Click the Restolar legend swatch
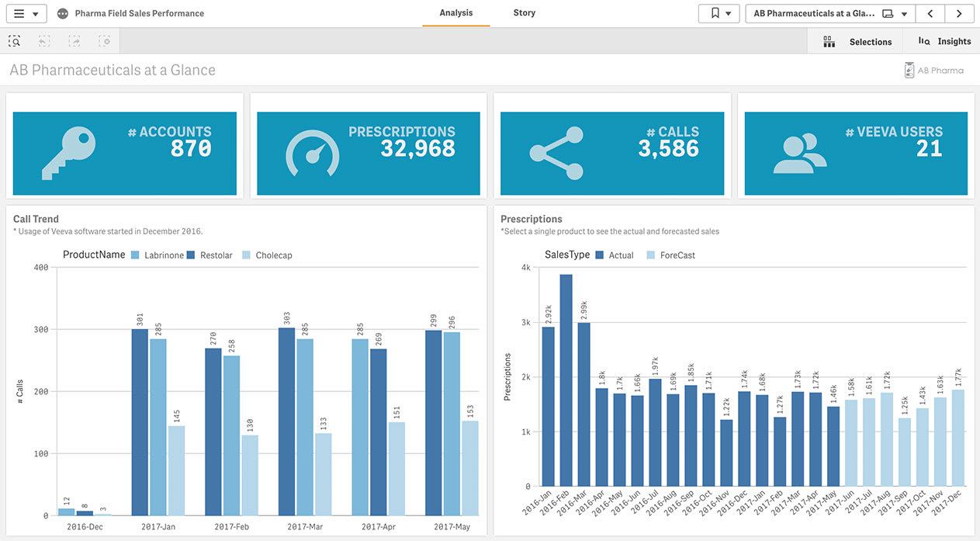The height and width of the screenshot is (541, 980). pos(191,255)
